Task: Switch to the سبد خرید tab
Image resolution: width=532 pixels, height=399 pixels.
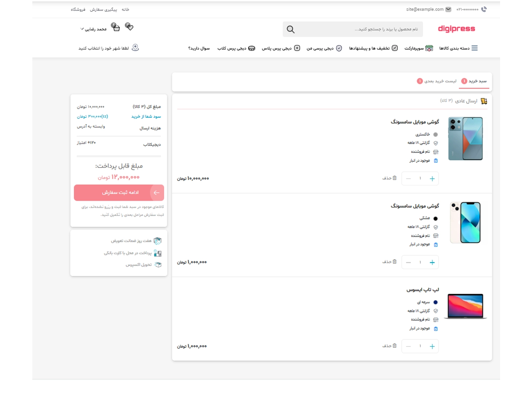Action: [474, 81]
